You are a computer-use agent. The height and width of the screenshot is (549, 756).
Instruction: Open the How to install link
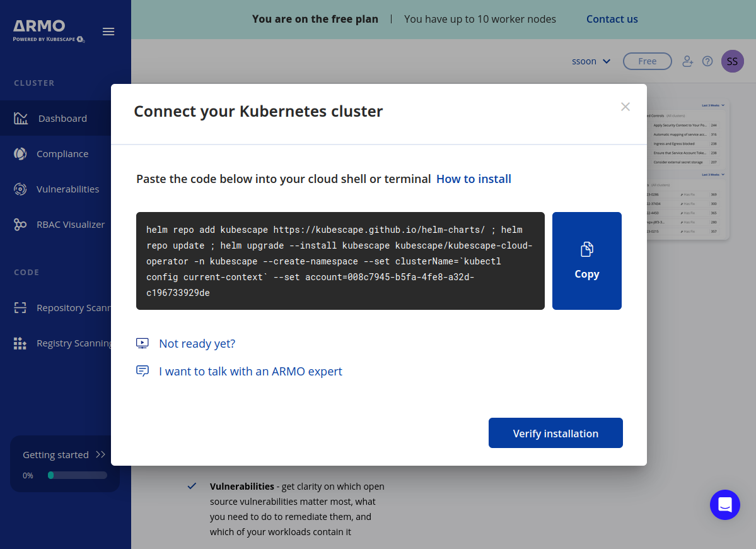474,179
